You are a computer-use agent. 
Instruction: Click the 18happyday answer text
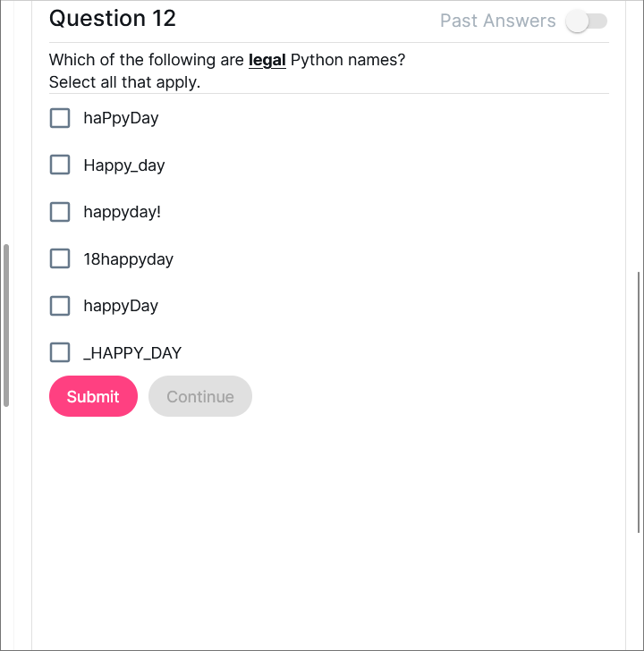point(128,259)
